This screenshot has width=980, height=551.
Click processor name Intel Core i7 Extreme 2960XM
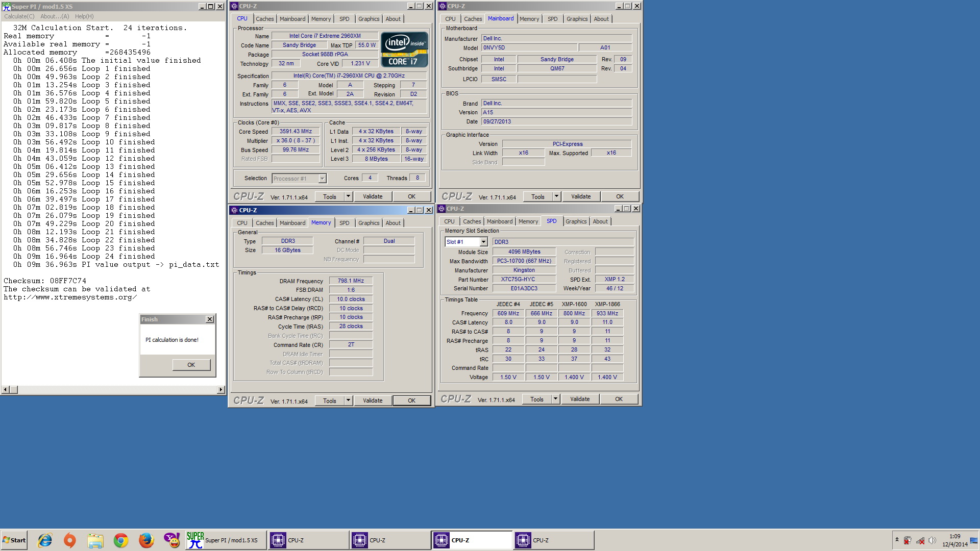click(325, 36)
